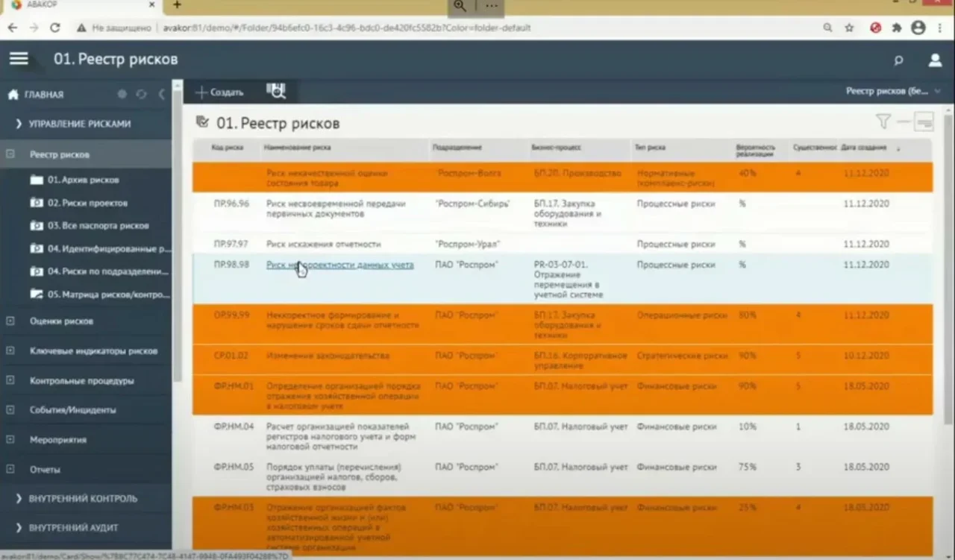Open the Chrome profile avatar

pyautogui.click(x=918, y=28)
